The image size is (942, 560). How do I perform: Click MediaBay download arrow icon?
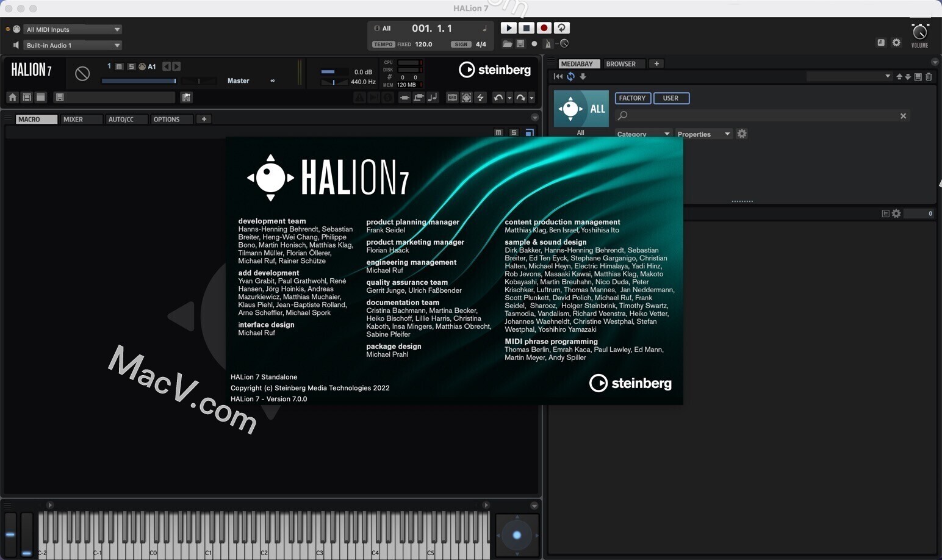point(583,77)
